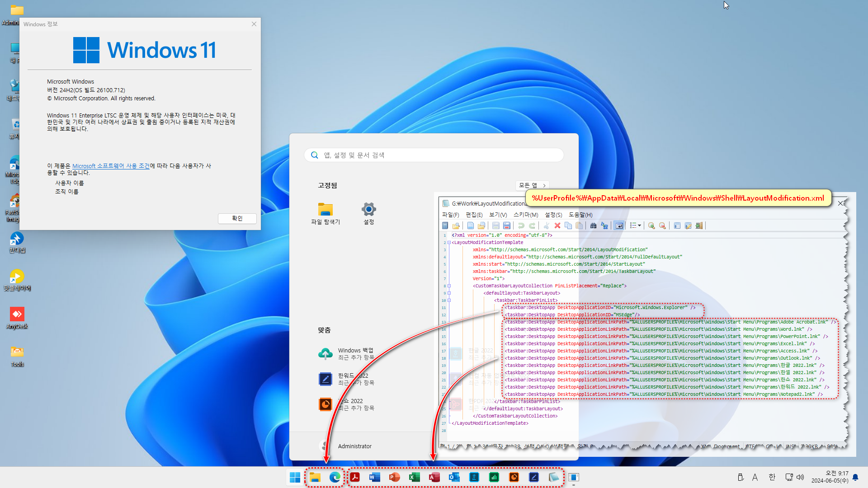Open Windows 백업 recommended item
868x488 pixels.
pos(347,354)
